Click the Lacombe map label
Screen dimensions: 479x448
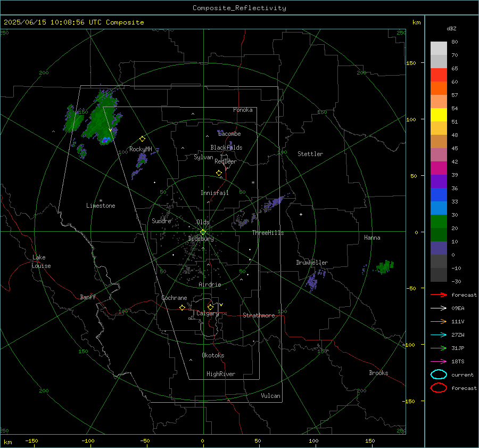pyautogui.click(x=229, y=134)
